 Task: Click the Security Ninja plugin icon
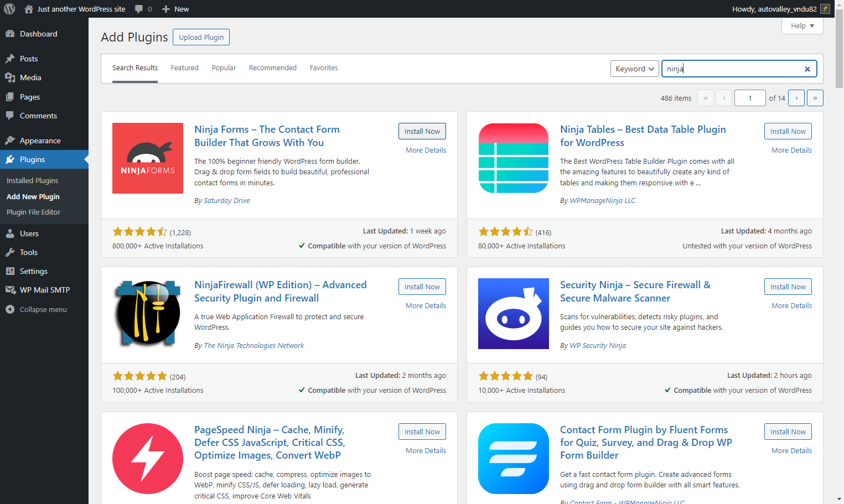point(514,314)
